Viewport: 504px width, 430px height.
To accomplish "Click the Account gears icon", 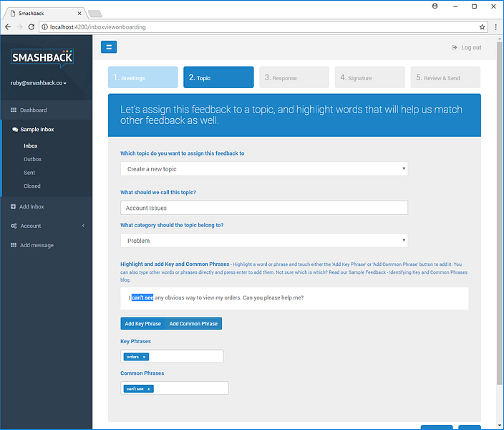I will click(14, 226).
